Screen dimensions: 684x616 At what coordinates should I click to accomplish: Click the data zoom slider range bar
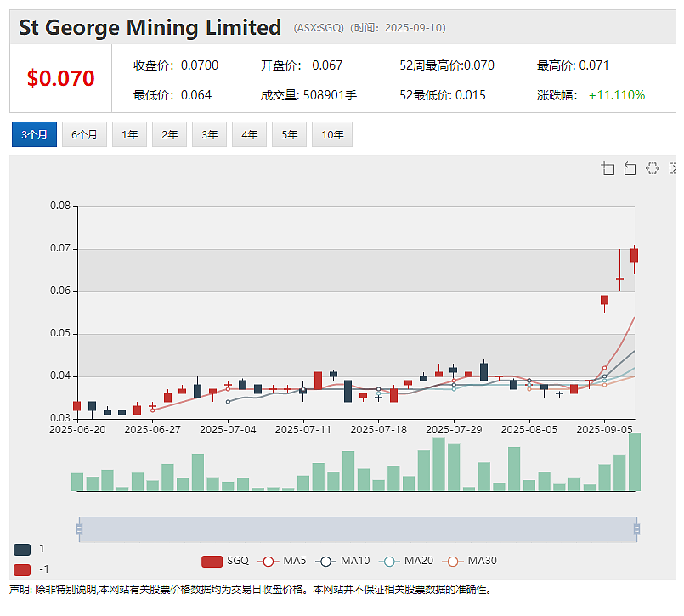click(x=358, y=529)
